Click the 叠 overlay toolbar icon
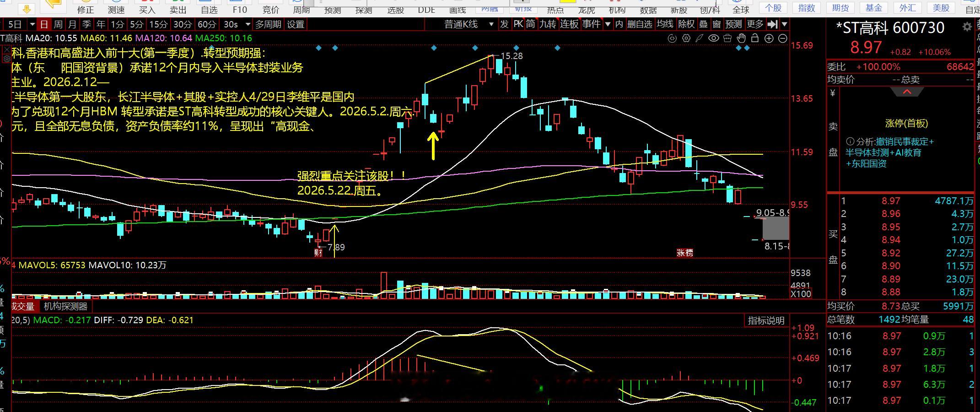Image resolution: width=980 pixels, height=412 pixels. [x=704, y=24]
